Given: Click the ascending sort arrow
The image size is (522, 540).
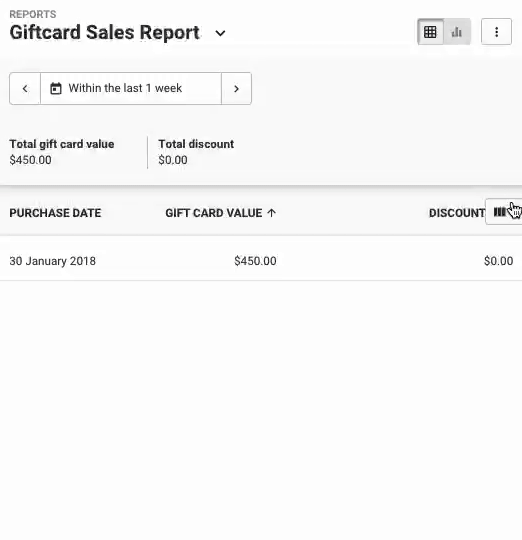Looking at the screenshot, I should click(271, 213).
